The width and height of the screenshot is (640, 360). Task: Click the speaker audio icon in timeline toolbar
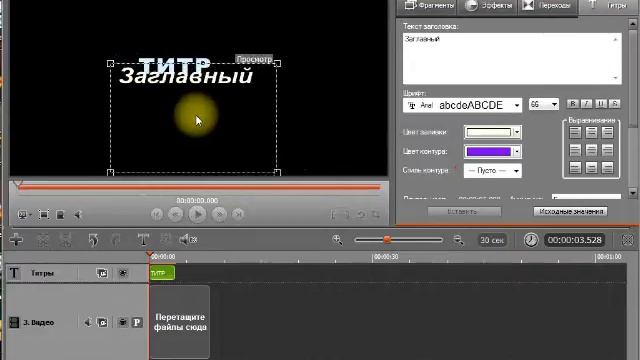point(188,240)
